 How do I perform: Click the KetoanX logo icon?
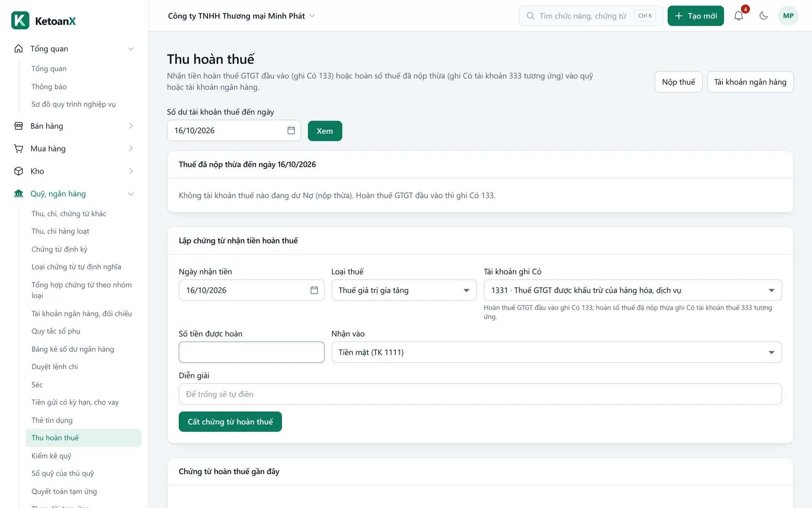pyautogui.click(x=20, y=20)
